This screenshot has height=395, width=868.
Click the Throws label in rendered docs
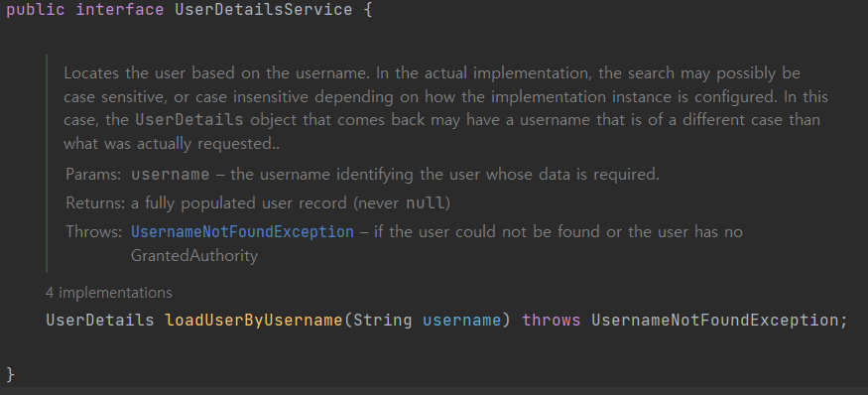(93, 231)
